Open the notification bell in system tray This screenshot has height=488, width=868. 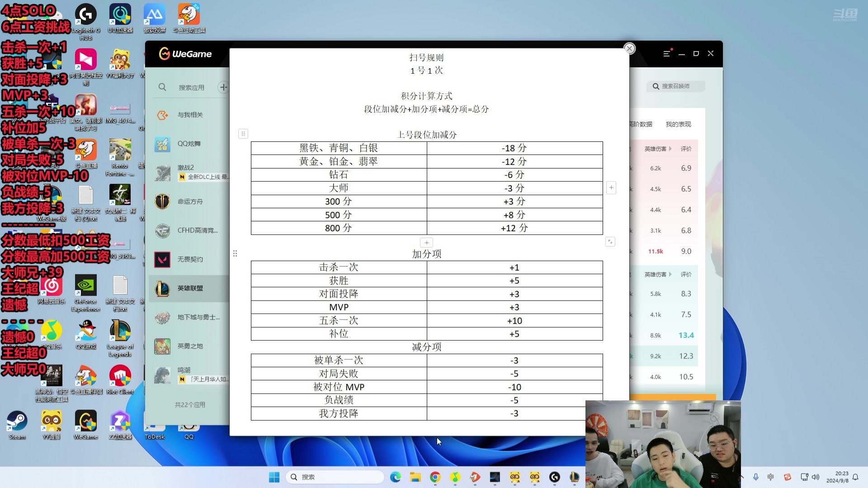(855, 477)
